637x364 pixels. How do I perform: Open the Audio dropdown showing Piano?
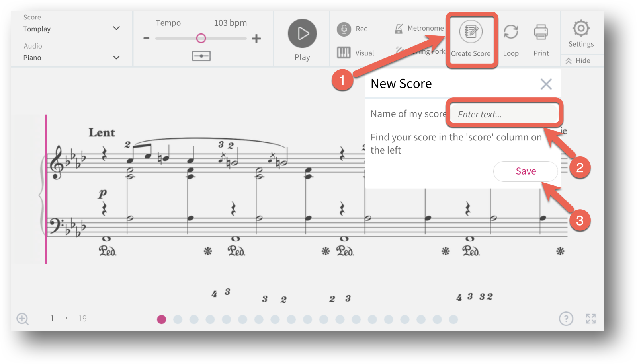(72, 58)
